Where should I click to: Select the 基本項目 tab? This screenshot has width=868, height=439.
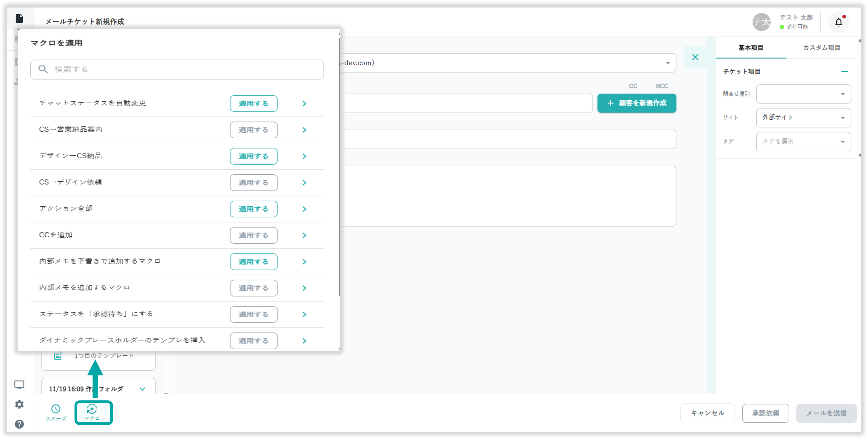point(750,48)
